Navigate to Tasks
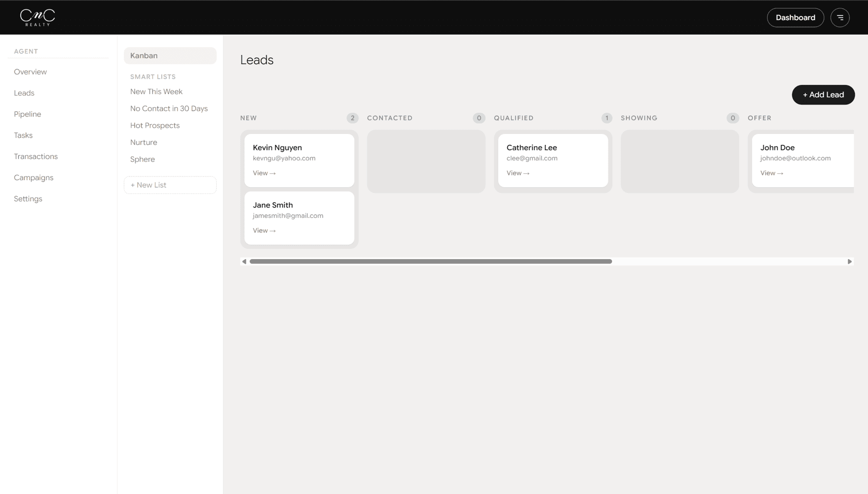The width and height of the screenshot is (868, 494). point(23,136)
